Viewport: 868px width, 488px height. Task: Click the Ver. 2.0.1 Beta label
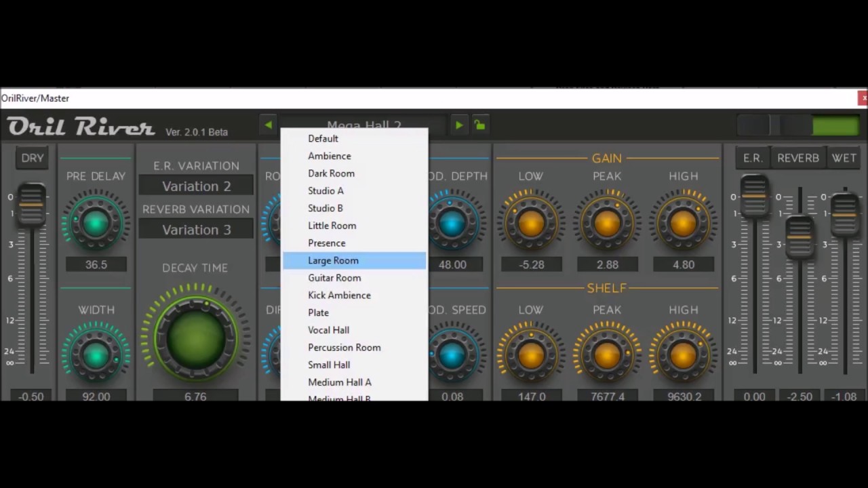click(x=197, y=132)
